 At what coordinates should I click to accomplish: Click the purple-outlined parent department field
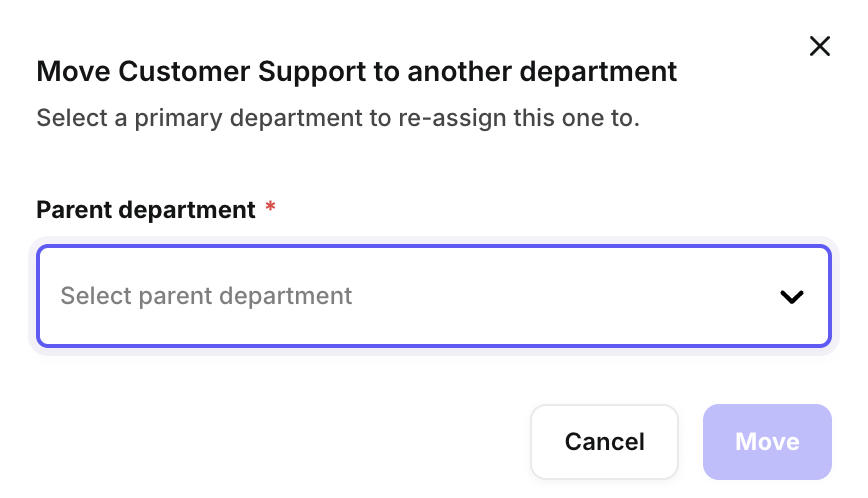coord(433,296)
